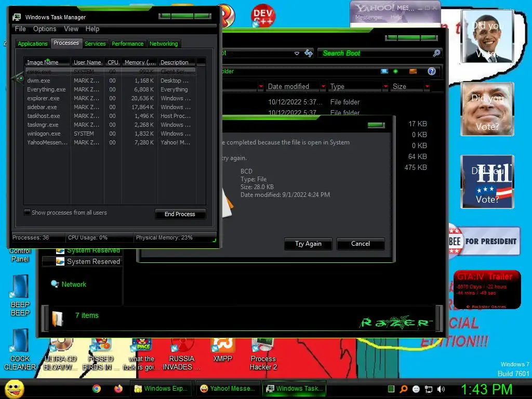Click Try Again in the file dialog
The width and height of the screenshot is (532, 399).
(x=308, y=244)
